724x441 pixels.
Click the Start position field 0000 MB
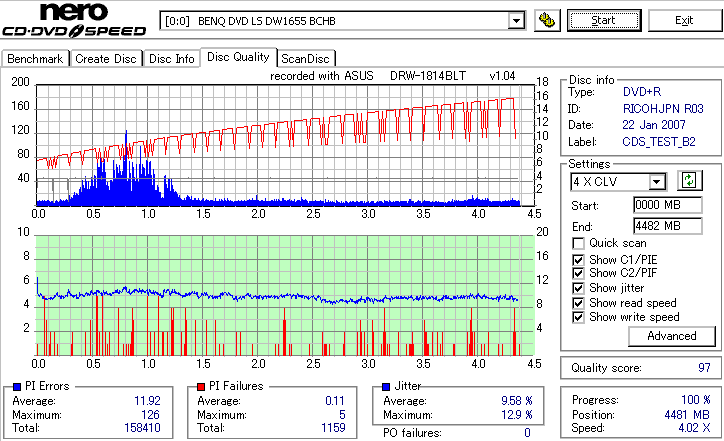668,205
